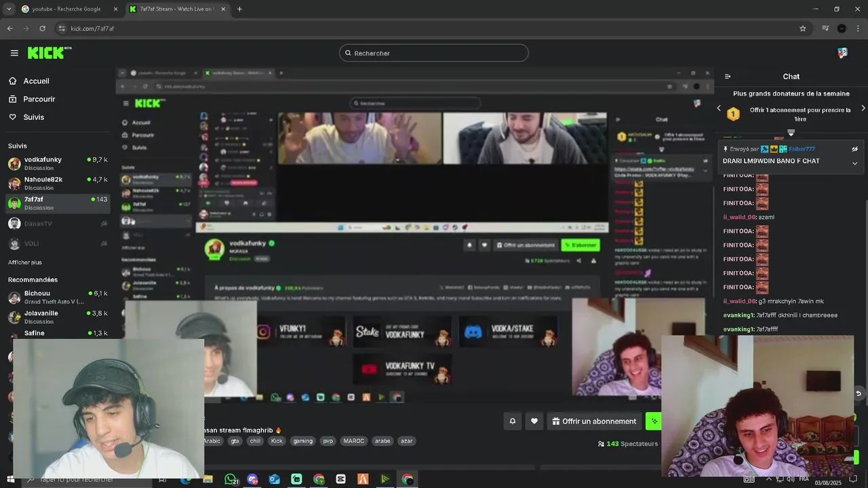This screenshot has height=488, width=868.
Task: Select the Kick tag
Action: point(277,441)
